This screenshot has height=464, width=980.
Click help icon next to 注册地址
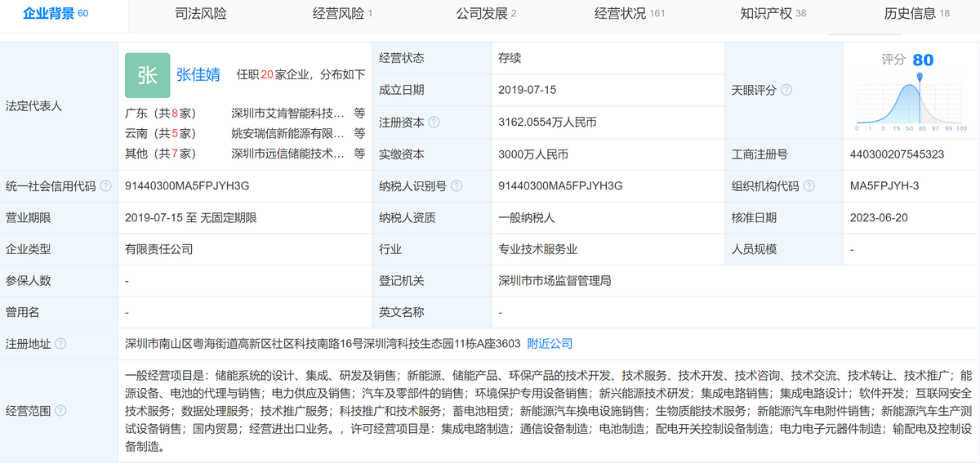point(60,344)
